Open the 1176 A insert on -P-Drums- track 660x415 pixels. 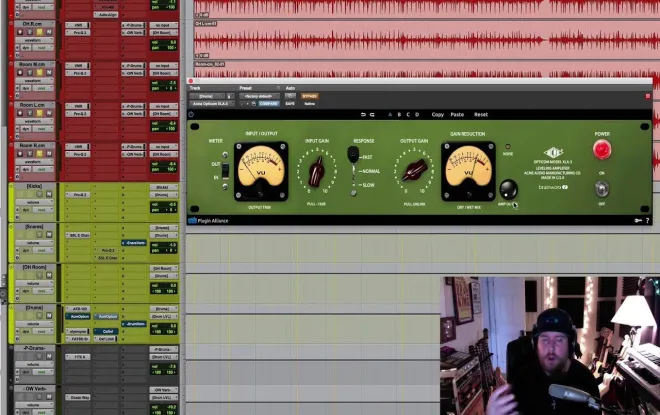coord(78,357)
